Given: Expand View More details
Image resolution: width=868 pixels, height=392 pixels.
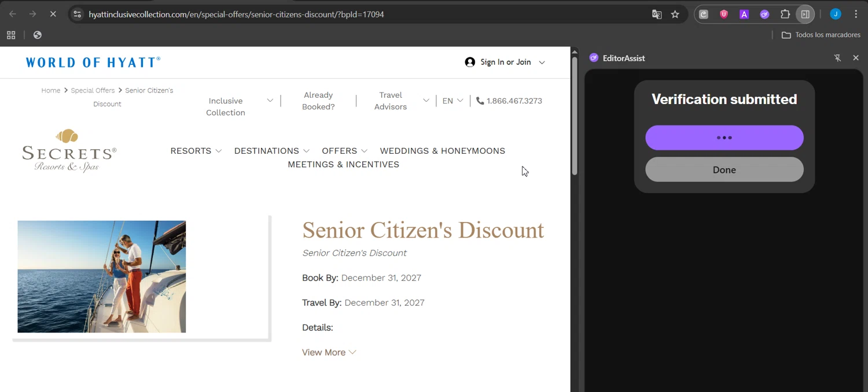Looking at the screenshot, I should [329, 352].
